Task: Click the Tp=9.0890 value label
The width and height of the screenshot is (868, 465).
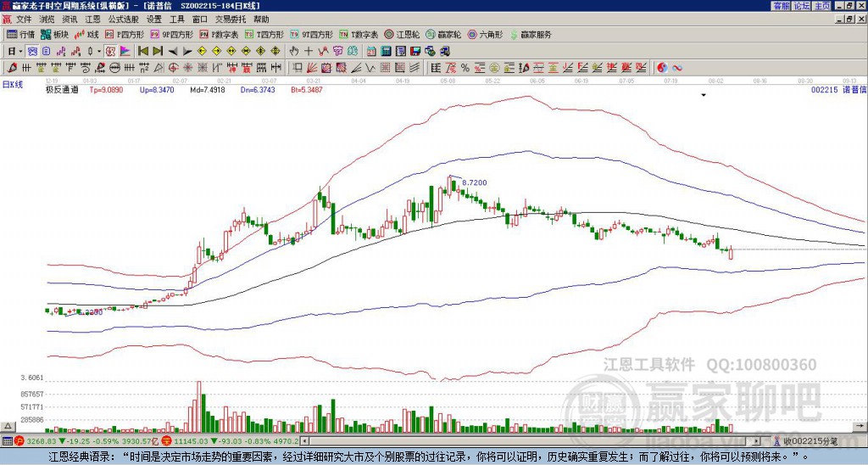Action: 106,89
